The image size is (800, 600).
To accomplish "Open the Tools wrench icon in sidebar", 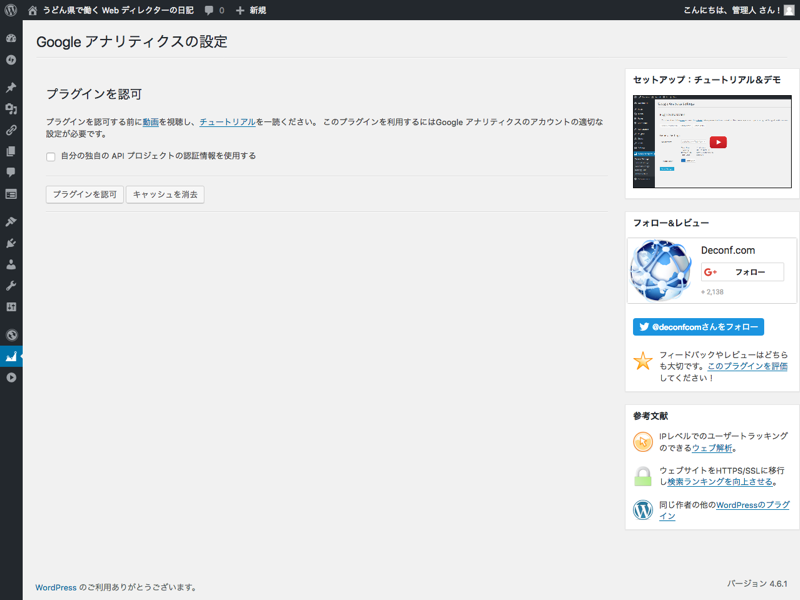I will point(11,286).
